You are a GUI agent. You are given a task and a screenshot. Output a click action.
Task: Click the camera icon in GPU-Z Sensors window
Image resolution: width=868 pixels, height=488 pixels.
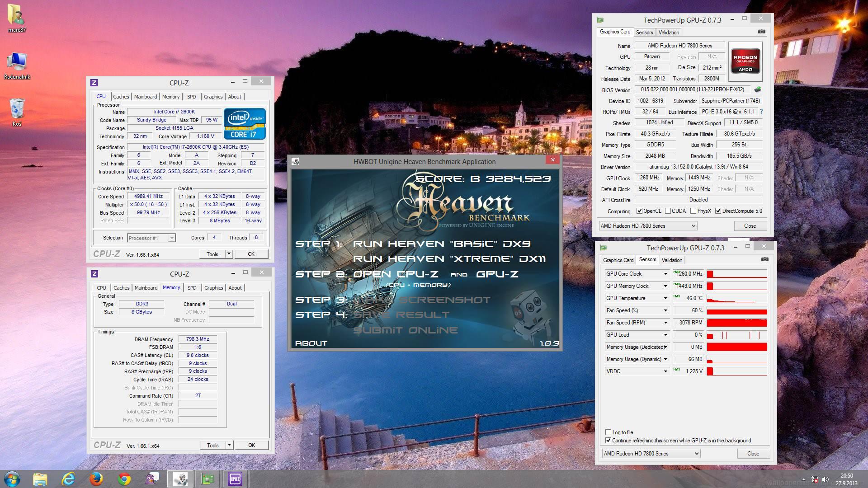click(764, 259)
